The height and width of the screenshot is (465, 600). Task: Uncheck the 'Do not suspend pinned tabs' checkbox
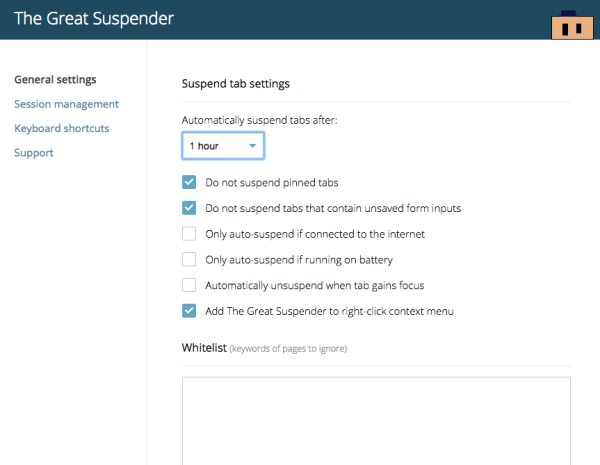[189, 183]
